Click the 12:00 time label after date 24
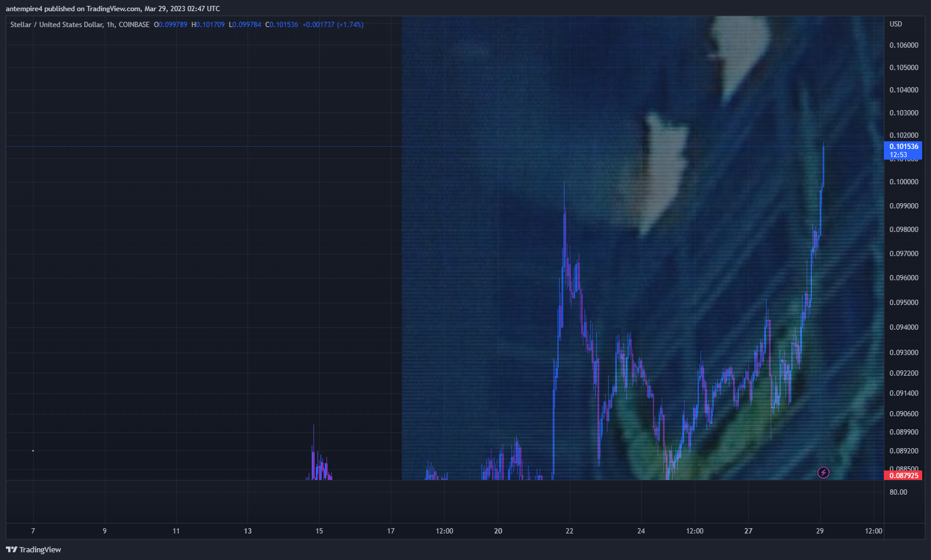931x560 pixels. (695, 531)
